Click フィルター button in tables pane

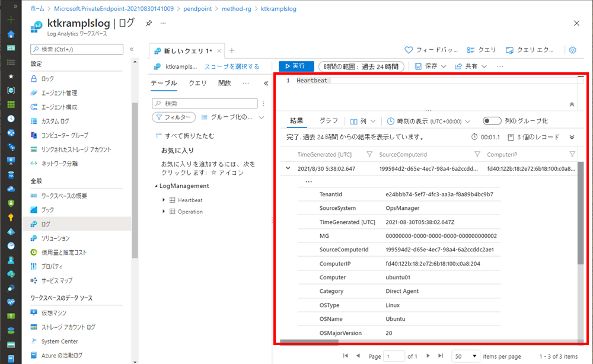[x=174, y=117]
